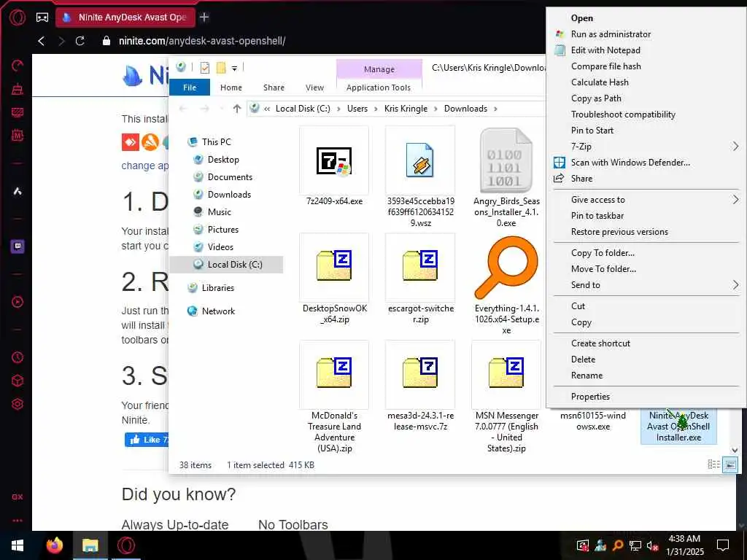Click the GX Cleaner icon in sidebar

[18, 88]
